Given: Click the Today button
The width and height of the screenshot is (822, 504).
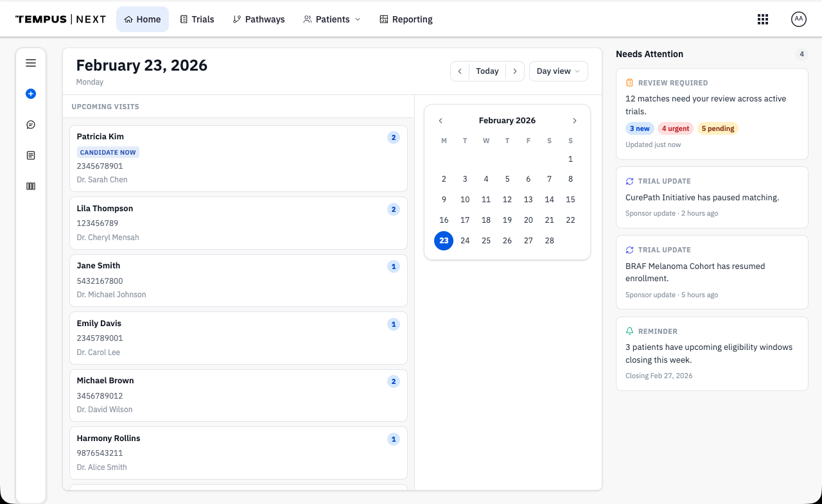Looking at the screenshot, I should [x=487, y=71].
